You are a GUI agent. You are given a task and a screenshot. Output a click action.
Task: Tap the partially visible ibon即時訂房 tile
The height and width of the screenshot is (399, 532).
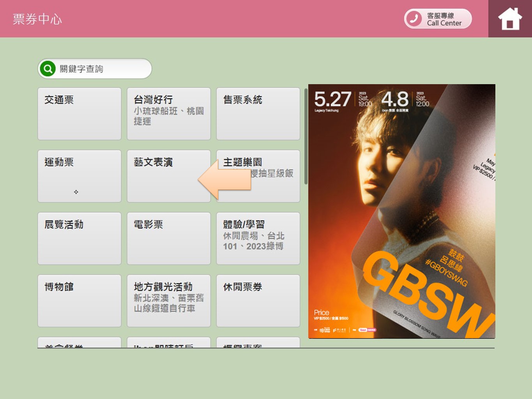pyautogui.click(x=169, y=343)
